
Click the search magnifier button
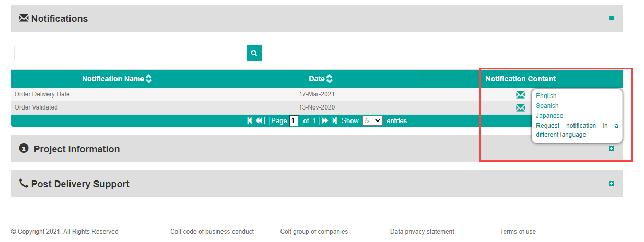[254, 53]
